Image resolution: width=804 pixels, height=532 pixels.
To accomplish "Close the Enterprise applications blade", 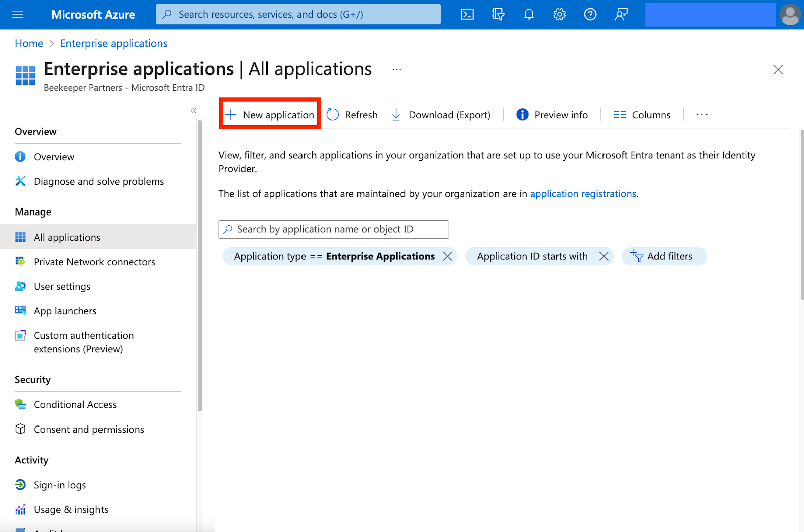I will [778, 70].
